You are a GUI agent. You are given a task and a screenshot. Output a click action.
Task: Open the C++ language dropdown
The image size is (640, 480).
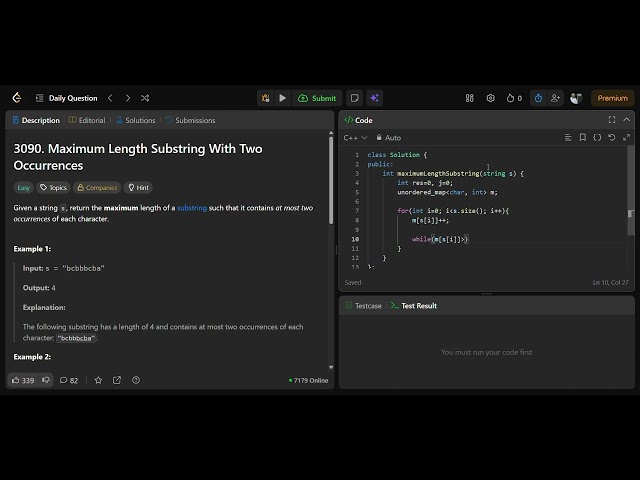356,138
